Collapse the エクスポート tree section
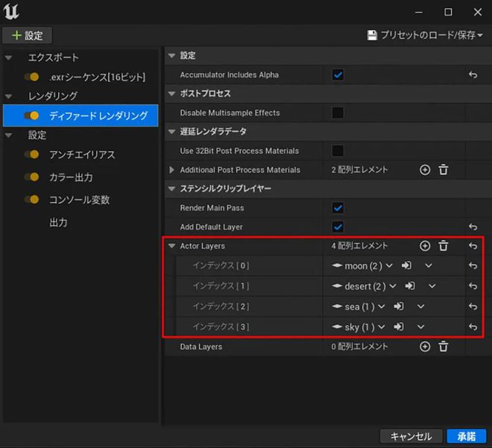492x448 pixels. click(8, 57)
